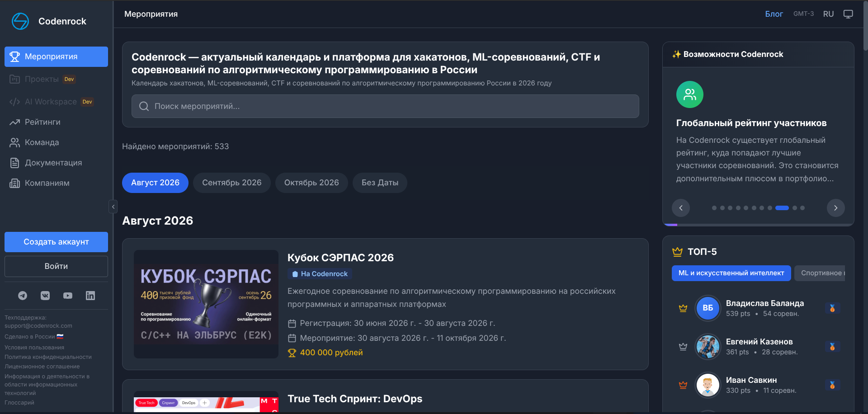This screenshot has height=414, width=868.
Task: Open the VK social link
Action: (45, 296)
